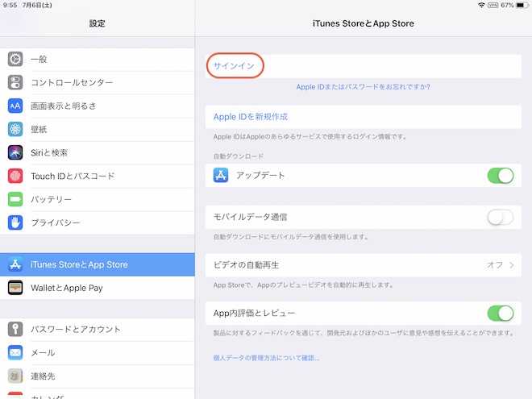Viewport: 532px width, 399px height.
Task: Open the Privacy hand icon
Action: (x=15, y=222)
